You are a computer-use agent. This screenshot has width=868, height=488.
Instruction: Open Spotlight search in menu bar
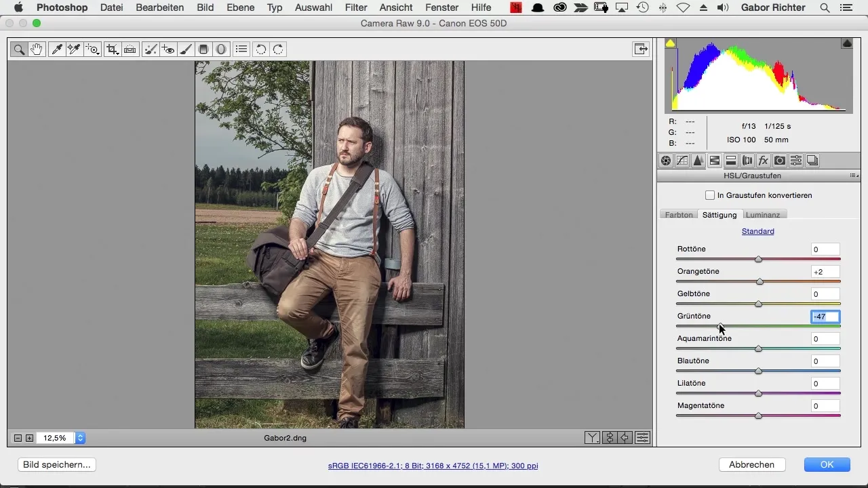825,7
